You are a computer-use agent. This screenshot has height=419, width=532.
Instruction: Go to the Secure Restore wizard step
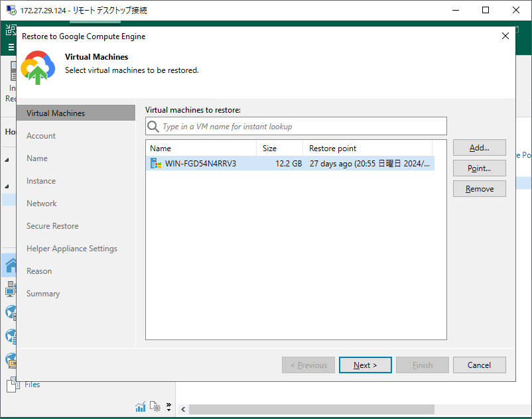pyautogui.click(x=52, y=226)
